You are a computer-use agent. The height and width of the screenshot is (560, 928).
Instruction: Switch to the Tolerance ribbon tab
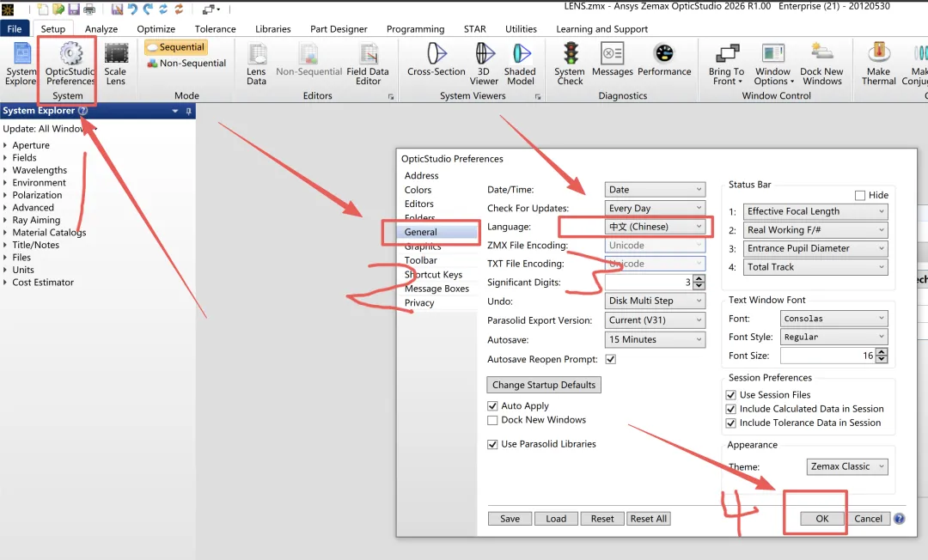pyautogui.click(x=216, y=29)
